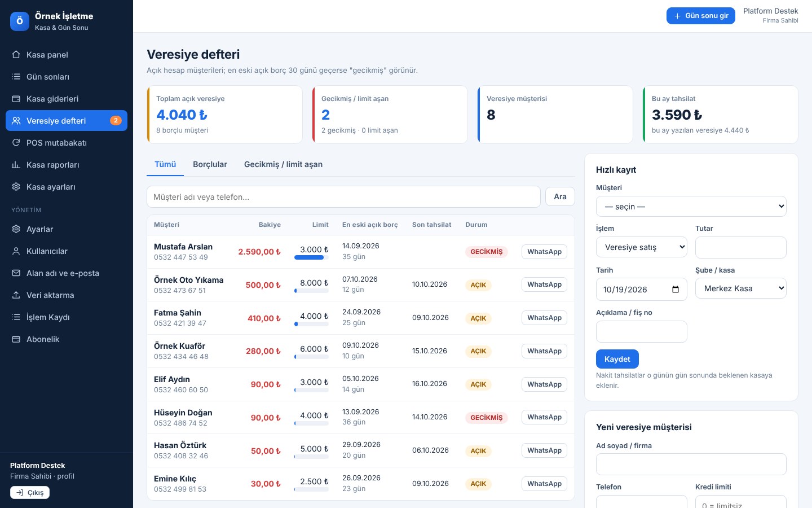812x508 pixels.
Task: Click the Veri aktarma upload icon
Action: tap(16, 295)
